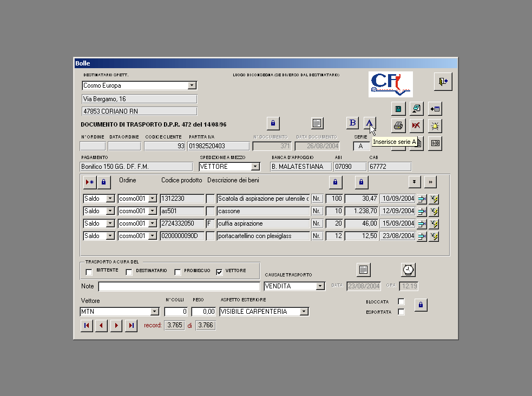Uncheck the VETTORE checkbox
The width and height of the screenshot is (532, 396).
(219, 272)
